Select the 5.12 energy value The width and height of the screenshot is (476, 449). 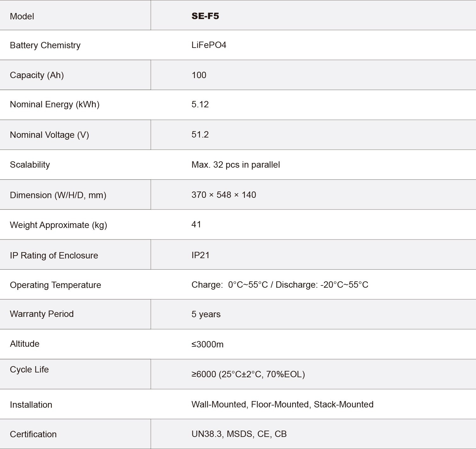200,104
